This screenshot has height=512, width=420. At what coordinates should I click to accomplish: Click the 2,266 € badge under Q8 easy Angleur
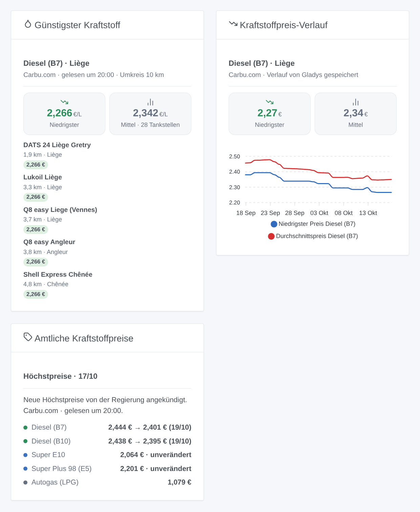36,262
